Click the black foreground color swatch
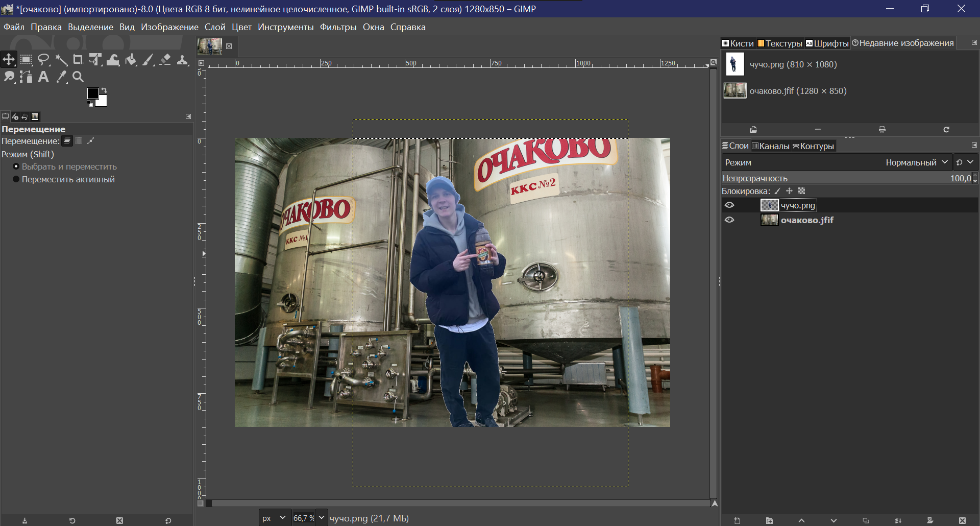Screen dimensions: 980x526 click(x=92, y=93)
